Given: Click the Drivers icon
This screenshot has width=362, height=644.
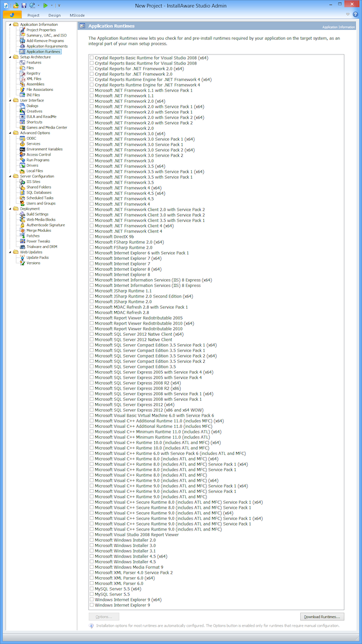Looking at the screenshot, I should [23, 166].
